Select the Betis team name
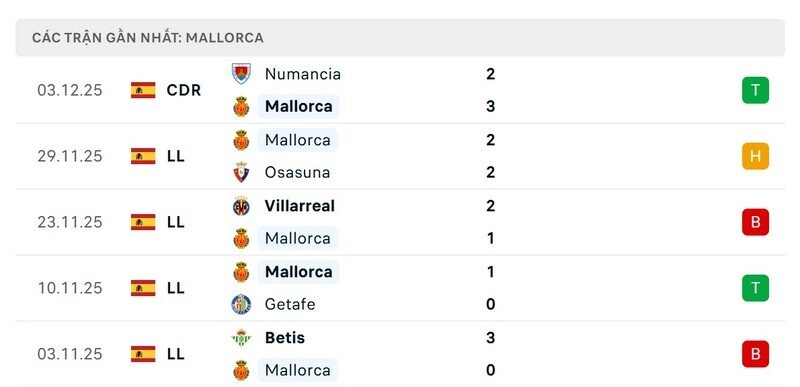 click(285, 338)
